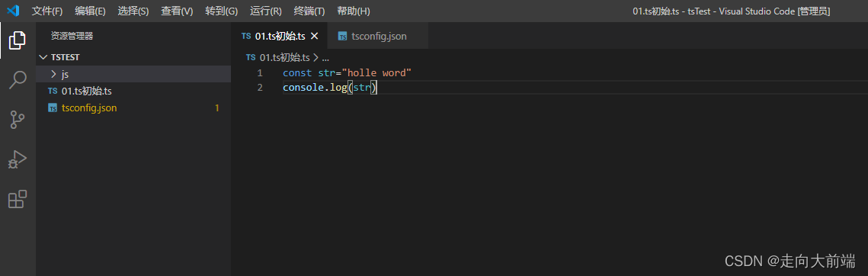This screenshot has height=276, width=868.
Task: Open the Search view icon
Action: tap(18, 80)
